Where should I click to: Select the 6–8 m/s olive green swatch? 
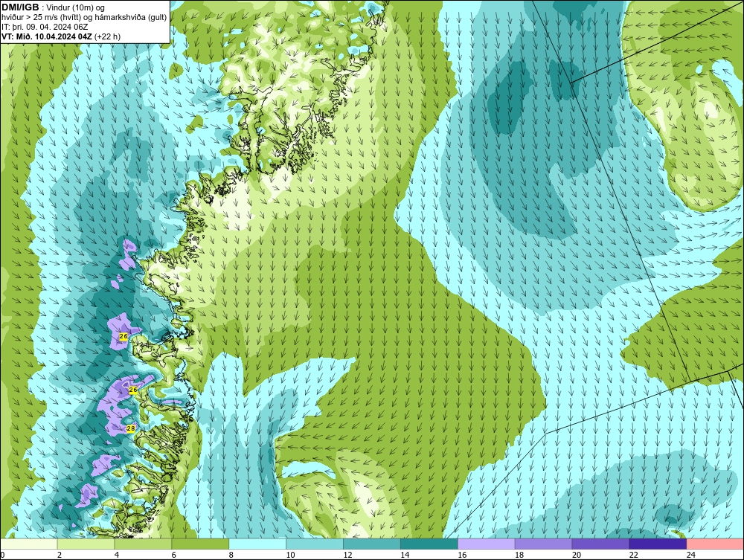[200, 544]
